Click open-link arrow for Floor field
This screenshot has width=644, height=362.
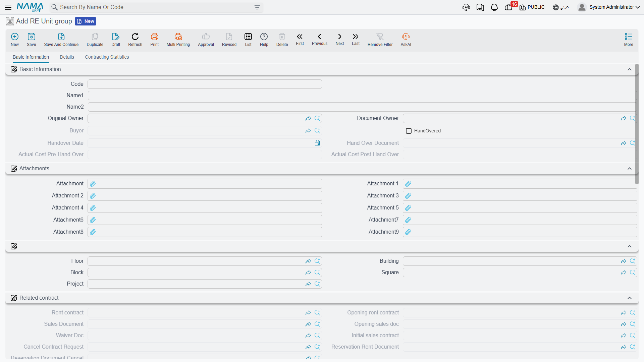(x=308, y=261)
